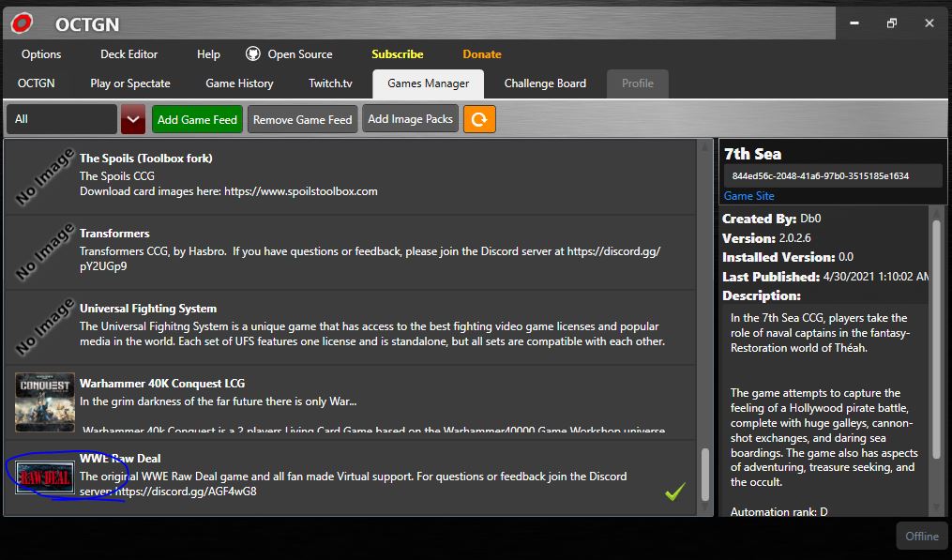Select the WWE Raw Deal title

120,459
